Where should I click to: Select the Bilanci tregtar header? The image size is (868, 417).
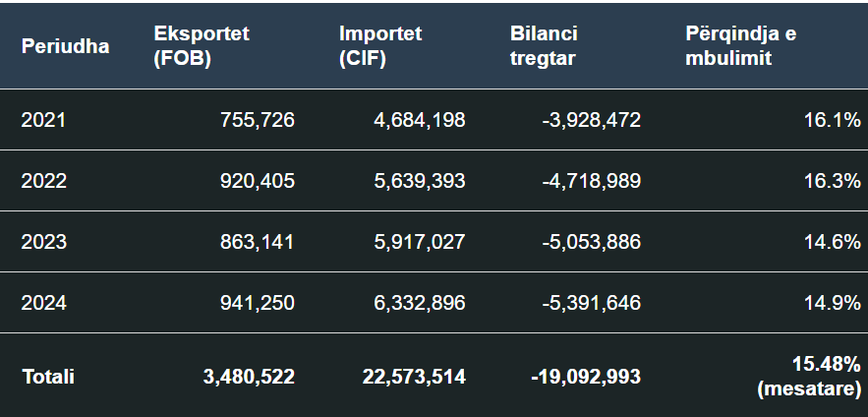click(544, 46)
